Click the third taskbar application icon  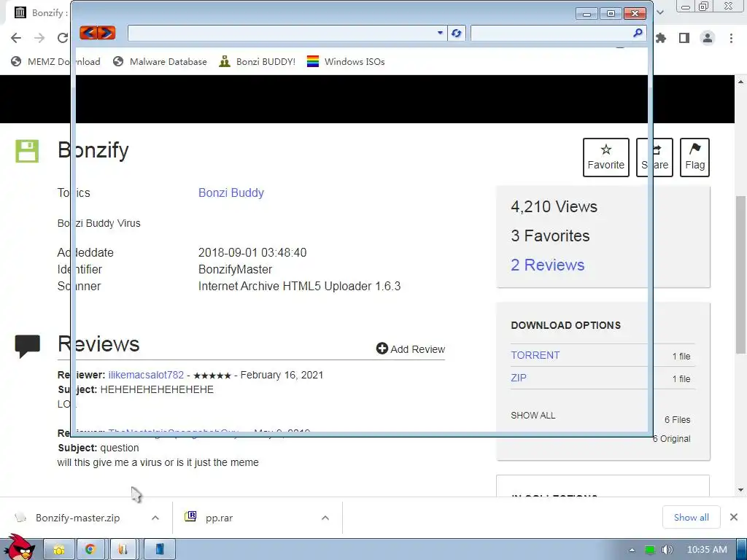pos(123,550)
